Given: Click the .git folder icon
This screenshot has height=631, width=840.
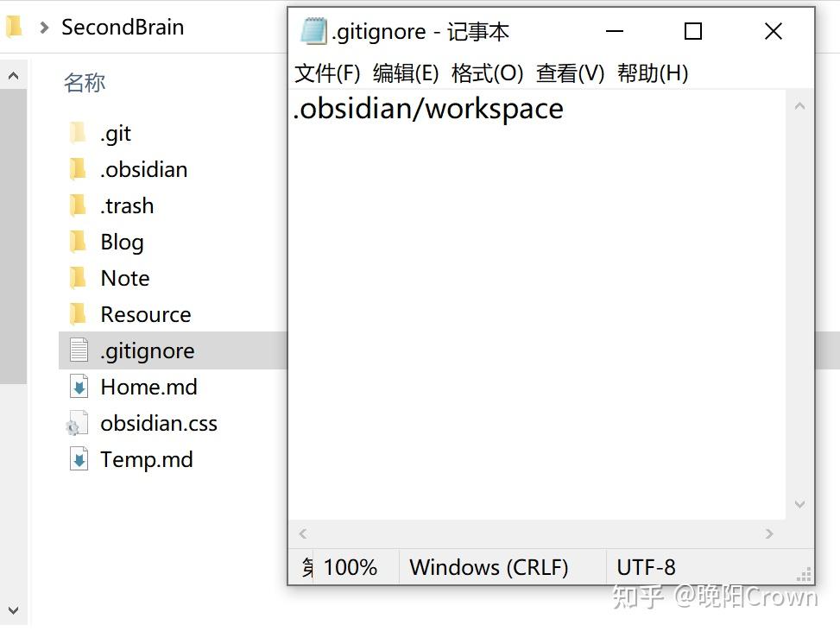Looking at the screenshot, I should (x=78, y=133).
